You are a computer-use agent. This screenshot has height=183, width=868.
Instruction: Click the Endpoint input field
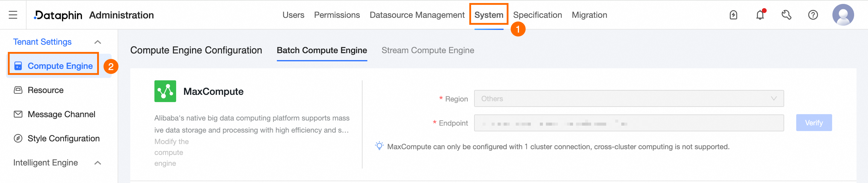629,123
